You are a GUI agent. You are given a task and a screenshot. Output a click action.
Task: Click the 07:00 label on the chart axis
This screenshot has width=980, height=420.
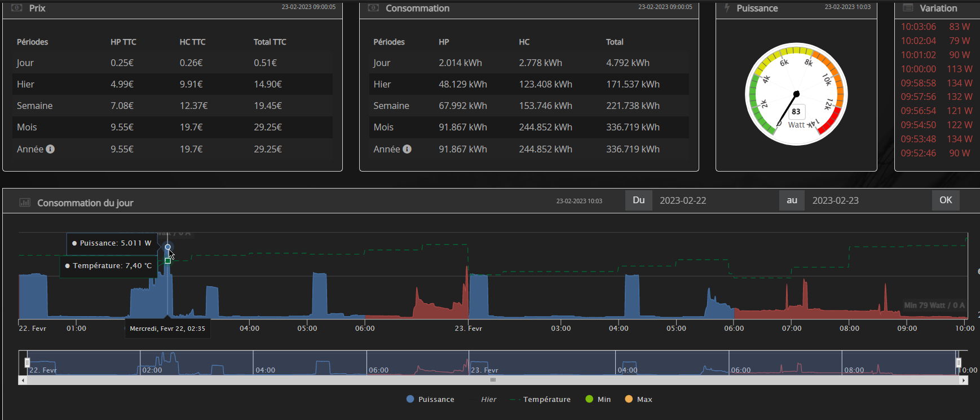click(792, 328)
